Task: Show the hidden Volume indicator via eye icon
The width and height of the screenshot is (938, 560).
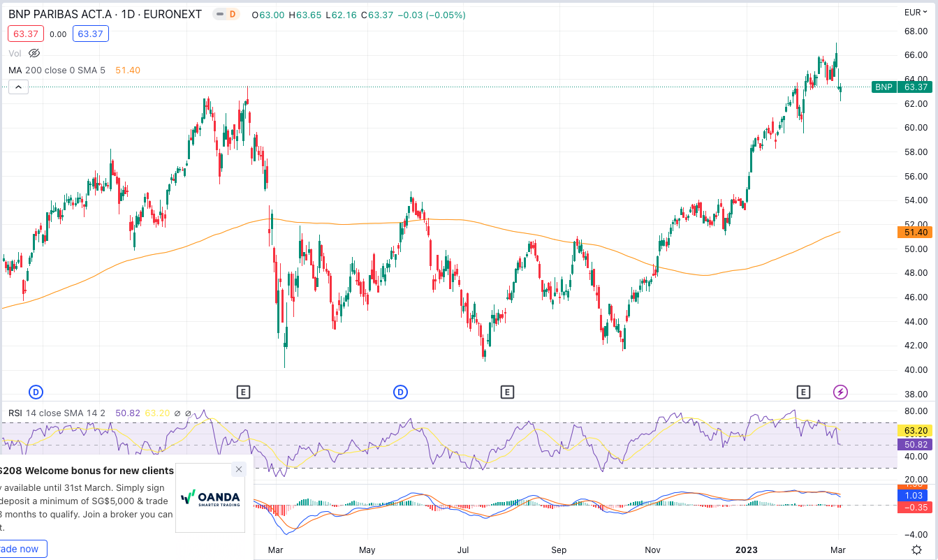Action: (34, 53)
